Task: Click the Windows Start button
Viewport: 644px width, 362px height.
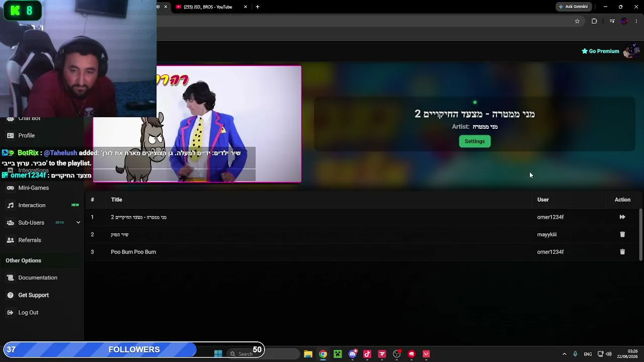Action: click(x=218, y=354)
